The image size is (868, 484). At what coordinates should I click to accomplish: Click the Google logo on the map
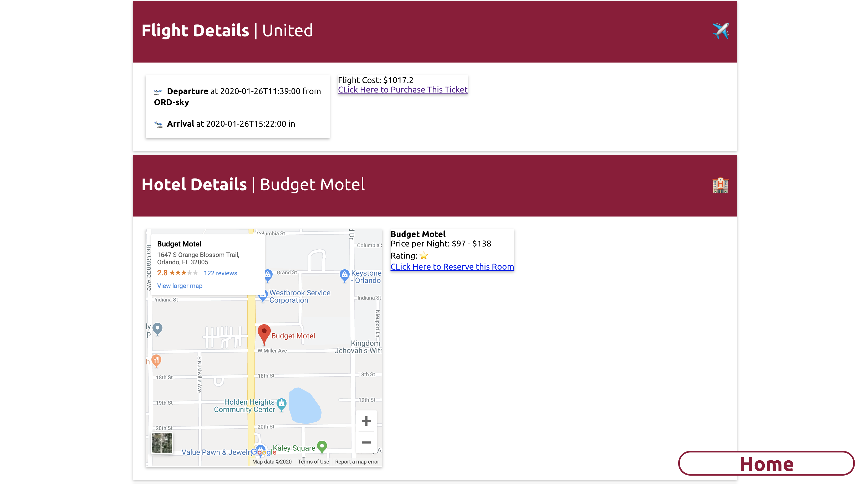click(263, 452)
